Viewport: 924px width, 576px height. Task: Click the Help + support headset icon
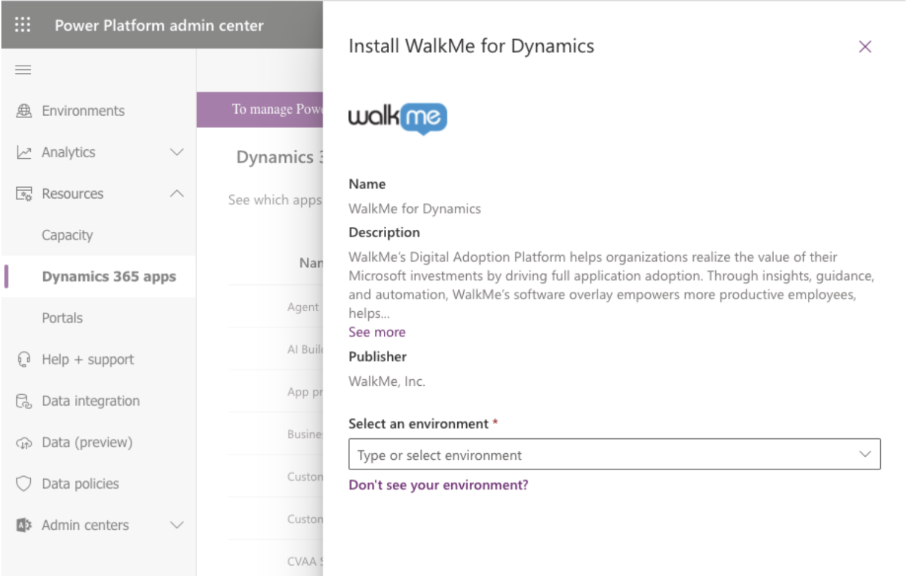[23, 359]
